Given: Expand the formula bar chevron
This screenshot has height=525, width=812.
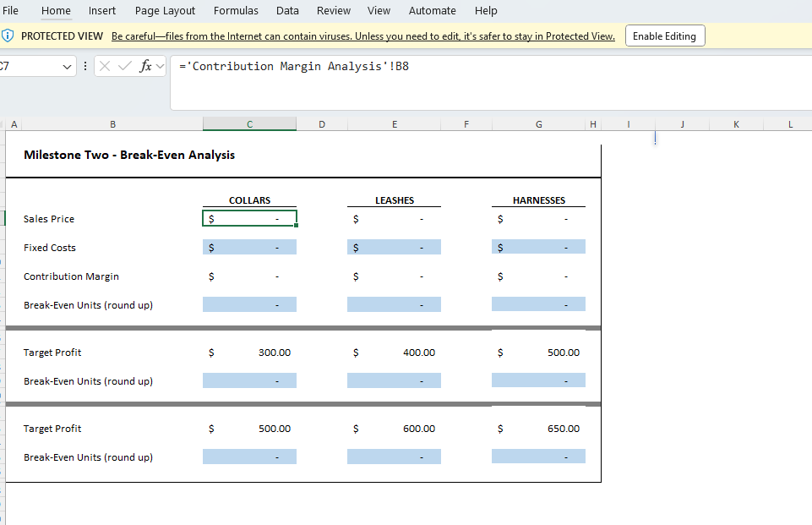Looking at the screenshot, I should coord(160,66).
